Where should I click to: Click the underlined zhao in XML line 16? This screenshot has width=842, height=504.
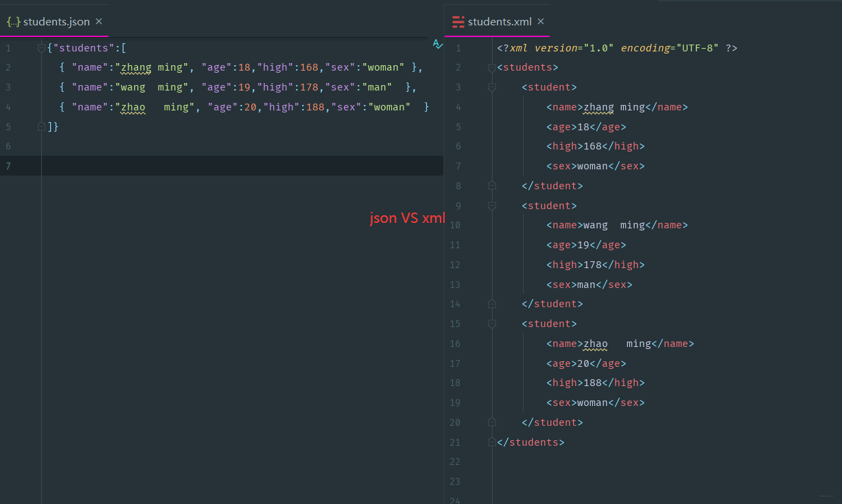[x=596, y=344]
